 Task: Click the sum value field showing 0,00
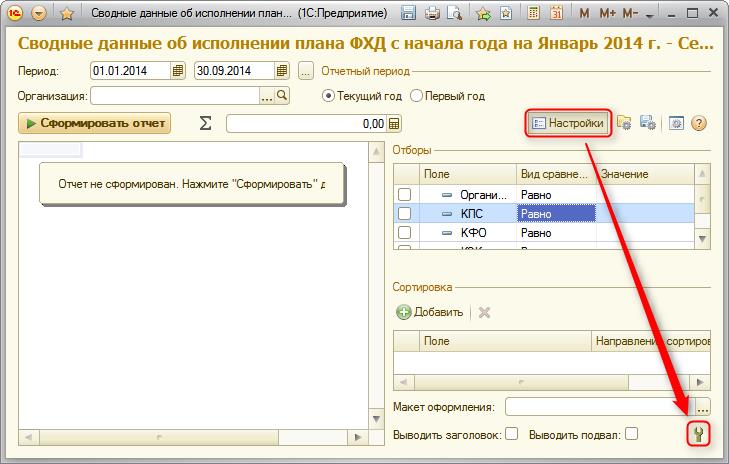pyautogui.click(x=306, y=124)
